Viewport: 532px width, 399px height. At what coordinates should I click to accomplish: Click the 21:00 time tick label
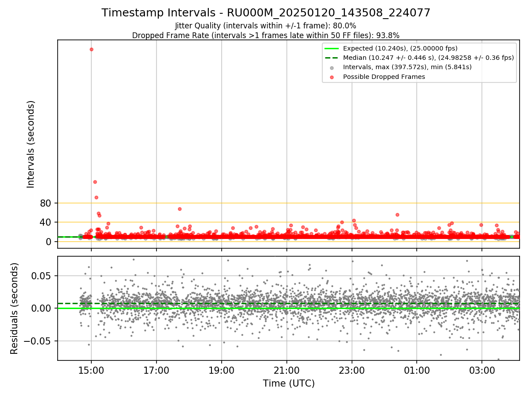tap(287, 370)
